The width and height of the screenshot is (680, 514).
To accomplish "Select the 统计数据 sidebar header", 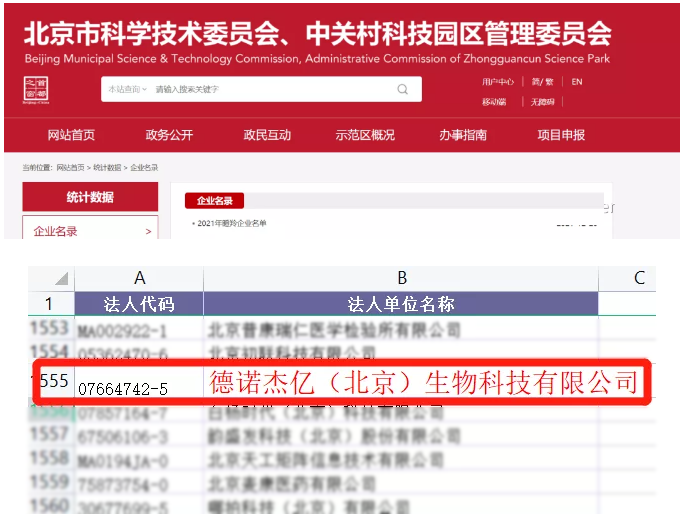I will pyautogui.click(x=90, y=197).
